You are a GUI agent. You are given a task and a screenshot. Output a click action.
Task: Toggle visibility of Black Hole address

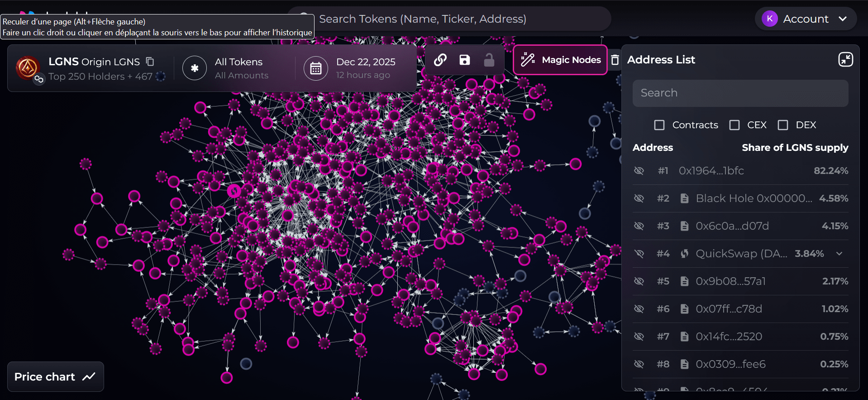pyautogui.click(x=639, y=198)
